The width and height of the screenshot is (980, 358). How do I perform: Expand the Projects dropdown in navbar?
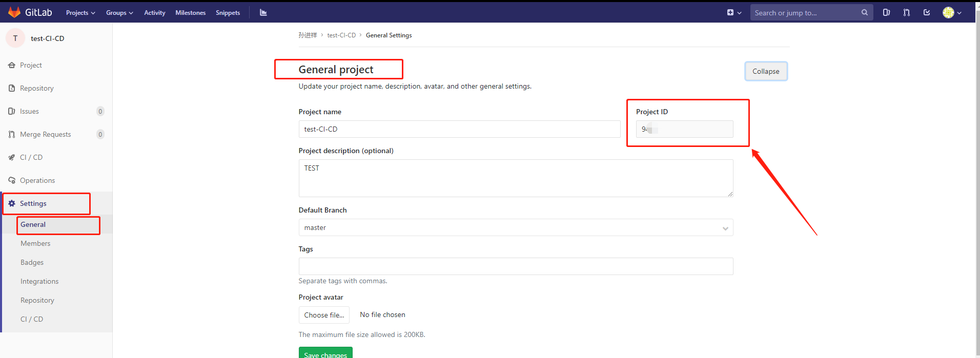pos(80,13)
